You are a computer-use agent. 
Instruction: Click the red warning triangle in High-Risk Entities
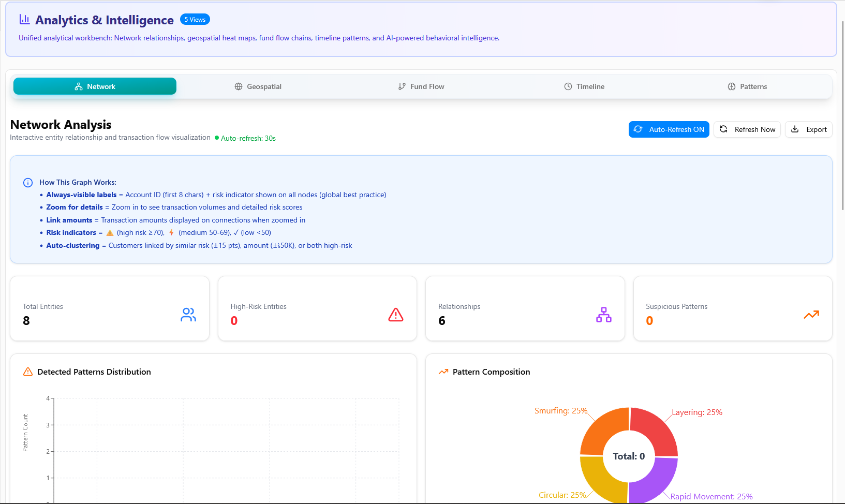click(396, 315)
